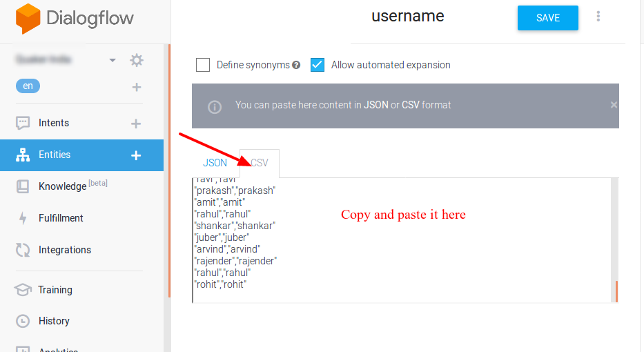Viewport: 644px width, 352px height.
Task: Switch to the JSON tab
Action: (215, 163)
